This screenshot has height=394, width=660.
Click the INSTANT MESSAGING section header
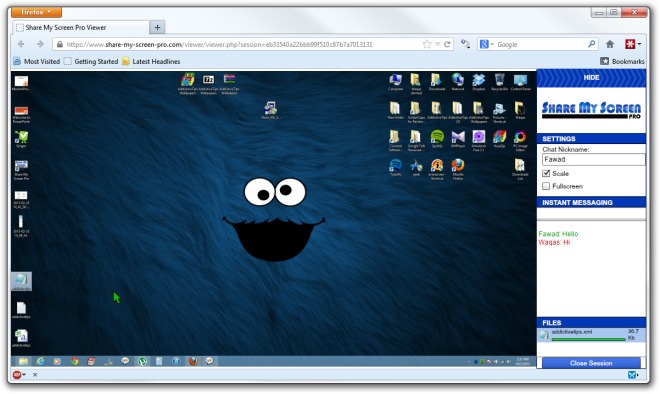(591, 202)
